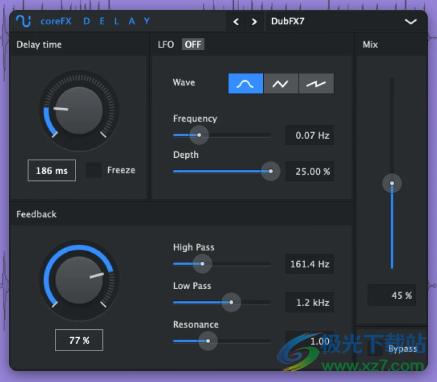Click the Mix section label
Image resolution: width=437 pixels, height=382 pixels.
tap(370, 45)
